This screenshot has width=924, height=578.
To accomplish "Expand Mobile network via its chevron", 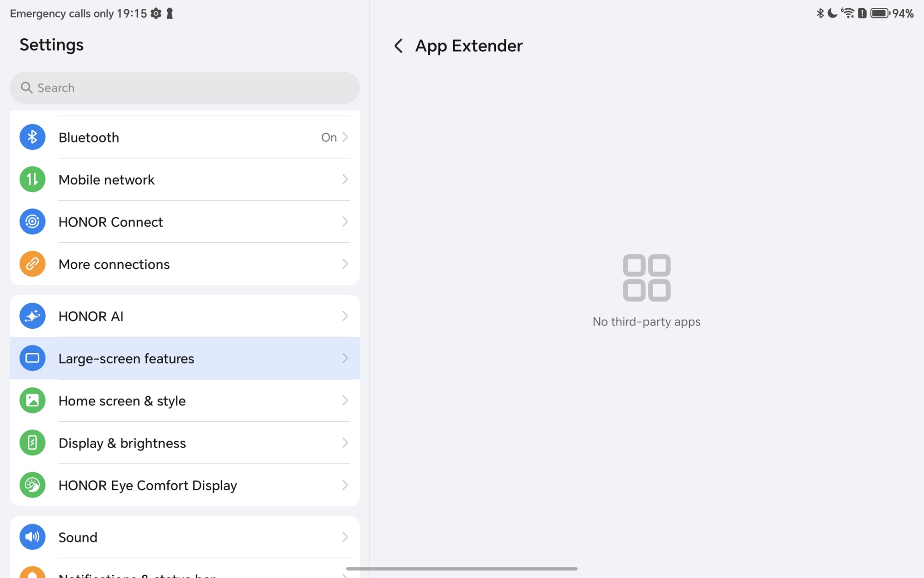I will point(345,179).
